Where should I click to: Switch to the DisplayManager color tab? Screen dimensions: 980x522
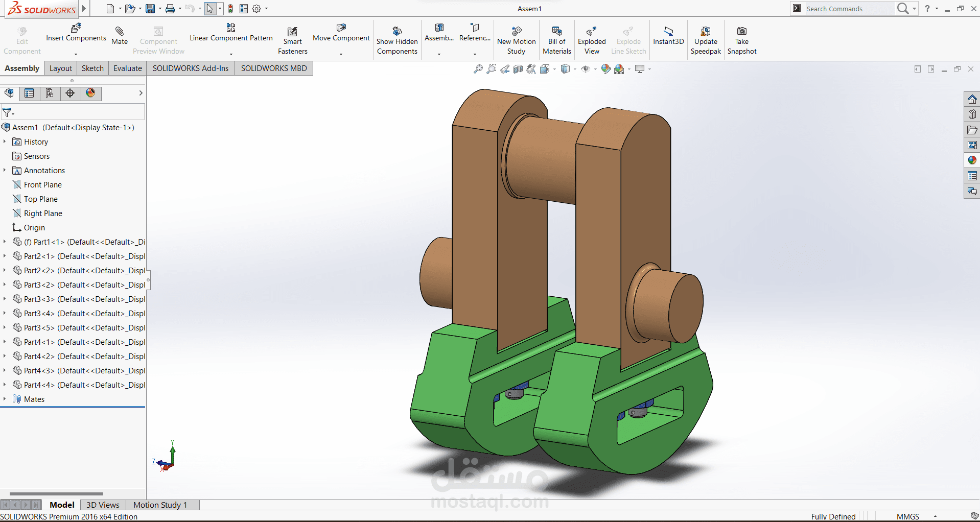click(x=90, y=93)
